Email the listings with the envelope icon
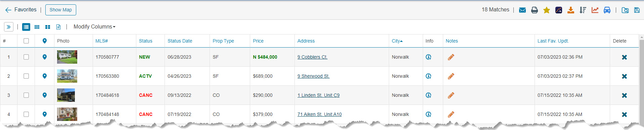The height and width of the screenshot is (130, 644). coord(522,10)
